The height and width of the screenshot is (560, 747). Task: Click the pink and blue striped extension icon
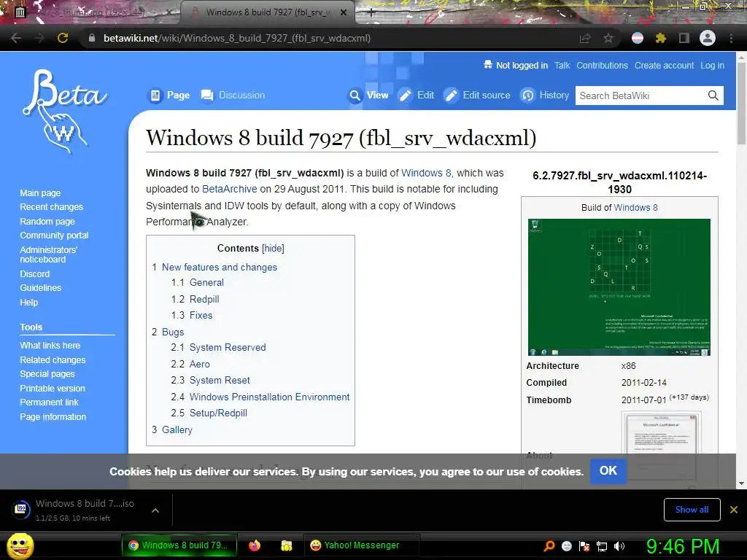pos(638,38)
